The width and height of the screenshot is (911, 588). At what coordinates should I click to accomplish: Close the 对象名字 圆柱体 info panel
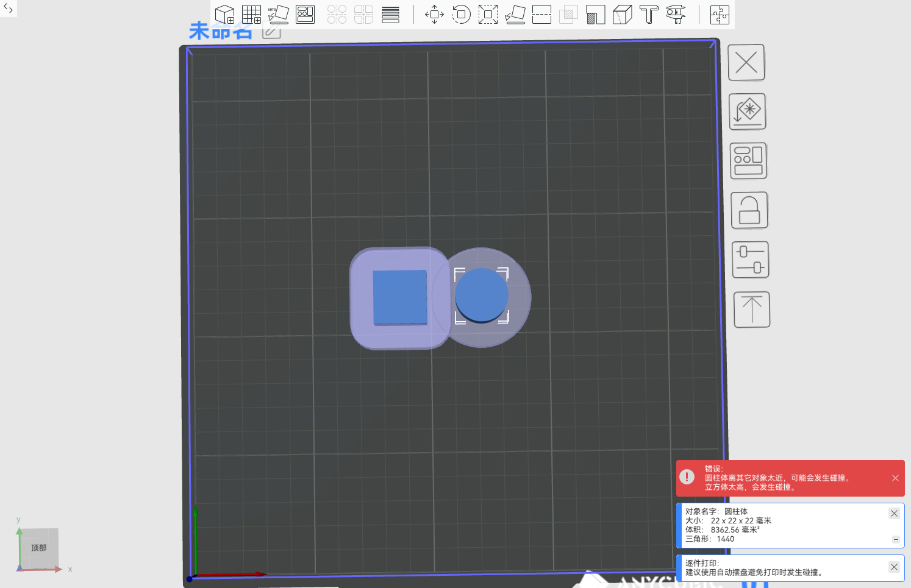click(894, 513)
